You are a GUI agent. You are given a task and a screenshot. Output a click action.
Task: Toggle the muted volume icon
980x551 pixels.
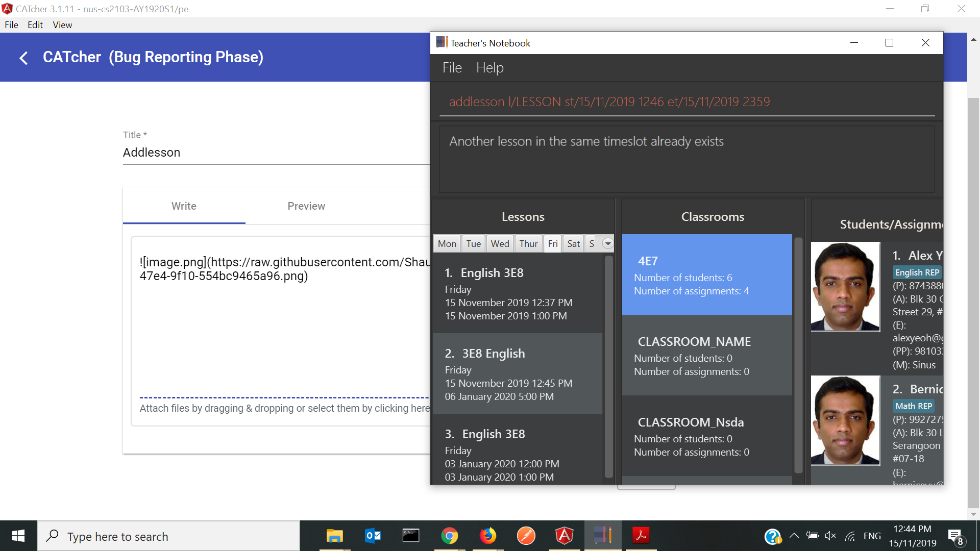[830, 536]
